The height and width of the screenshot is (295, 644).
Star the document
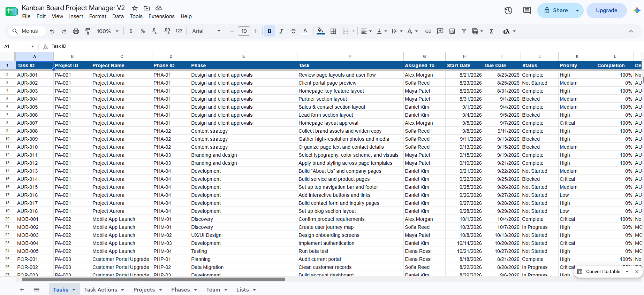click(x=135, y=8)
